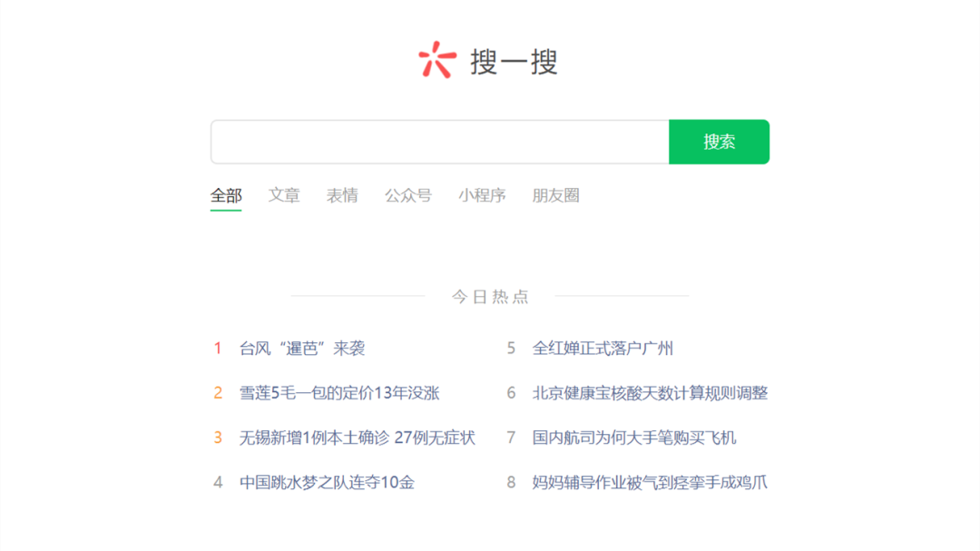Screen dimensions: 980x551
Task: Click the rank number 1 beside the typhoon topic
Action: coord(217,348)
